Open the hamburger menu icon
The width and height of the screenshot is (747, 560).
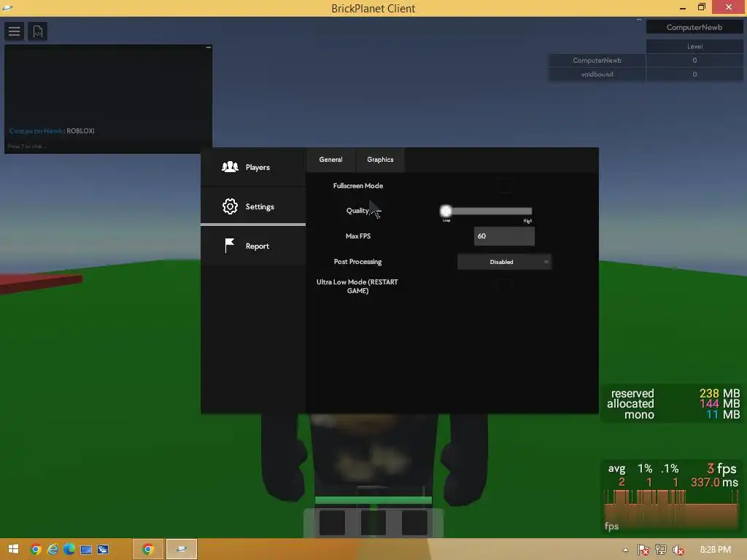pos(15,31)
